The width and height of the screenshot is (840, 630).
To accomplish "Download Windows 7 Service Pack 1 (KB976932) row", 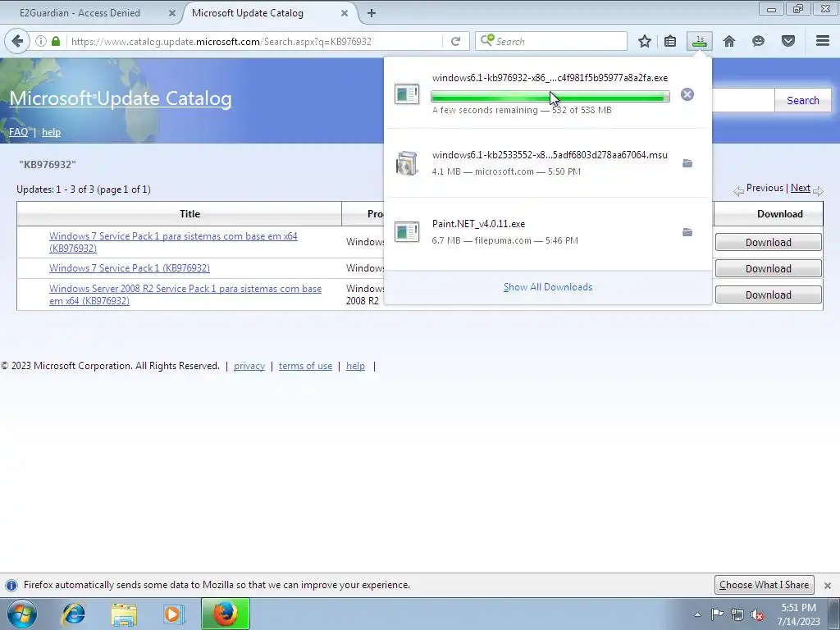I will click(768, 268).
